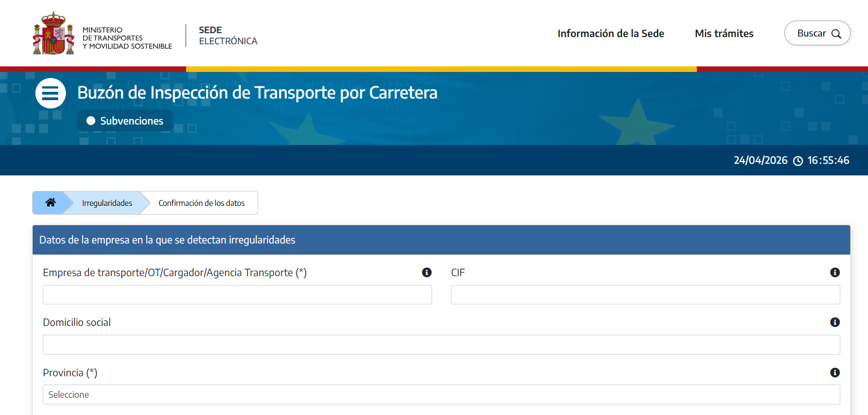Screen dimensions: 868x415
Task: Show info for Empresa de transporte field
Action: coord(427,272)
